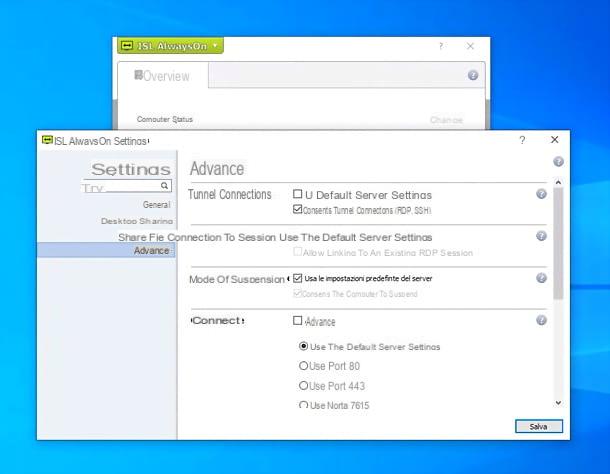The image size is (610, 474).
Task: Click the magnifier icon in settings search
Action: [165, 186]
